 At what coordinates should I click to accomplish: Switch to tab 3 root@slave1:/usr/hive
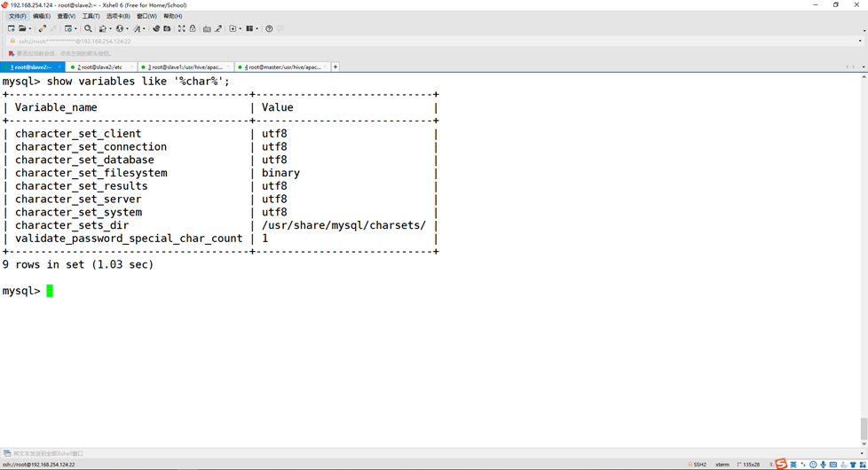(185, 67)
